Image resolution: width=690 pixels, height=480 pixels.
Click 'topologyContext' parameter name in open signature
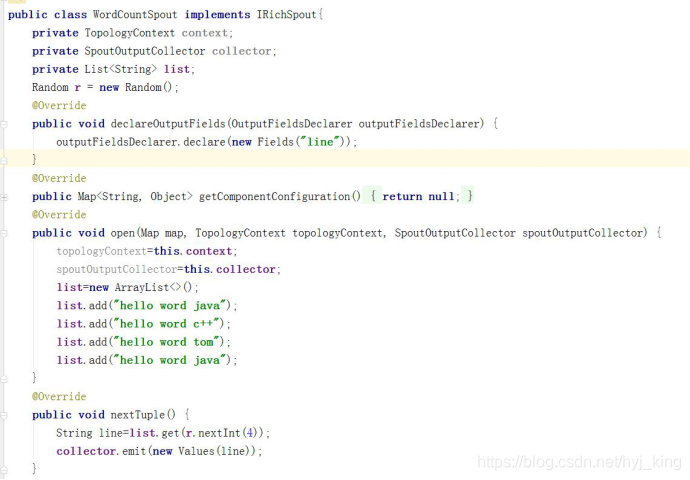(338, 233)
